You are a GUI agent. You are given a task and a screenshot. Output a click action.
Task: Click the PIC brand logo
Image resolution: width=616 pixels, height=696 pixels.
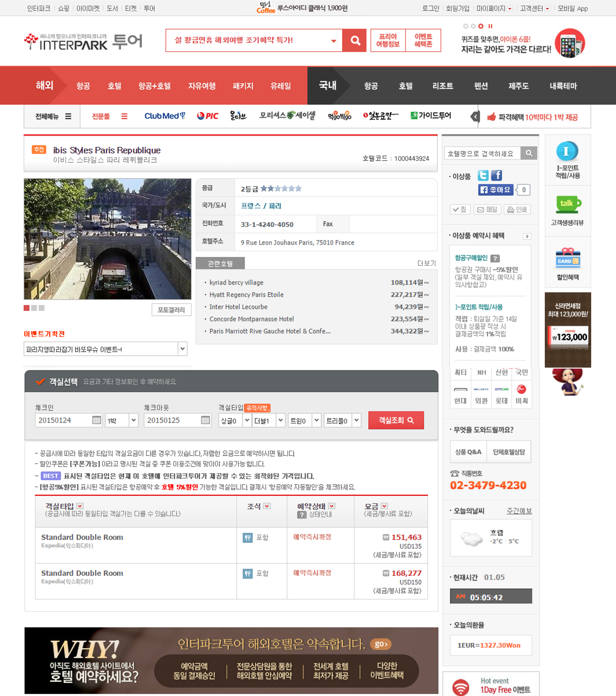click(208, 116)
